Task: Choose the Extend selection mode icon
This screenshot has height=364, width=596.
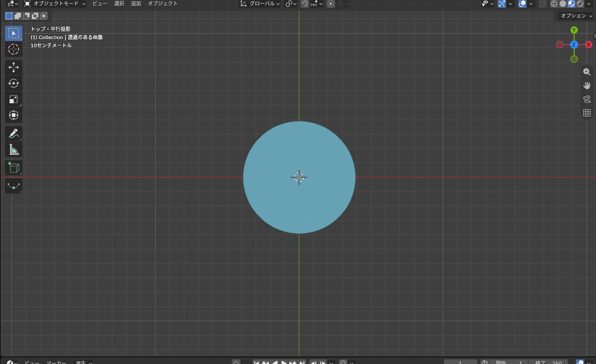Action: pyautogui.click(x=18, y=16)
